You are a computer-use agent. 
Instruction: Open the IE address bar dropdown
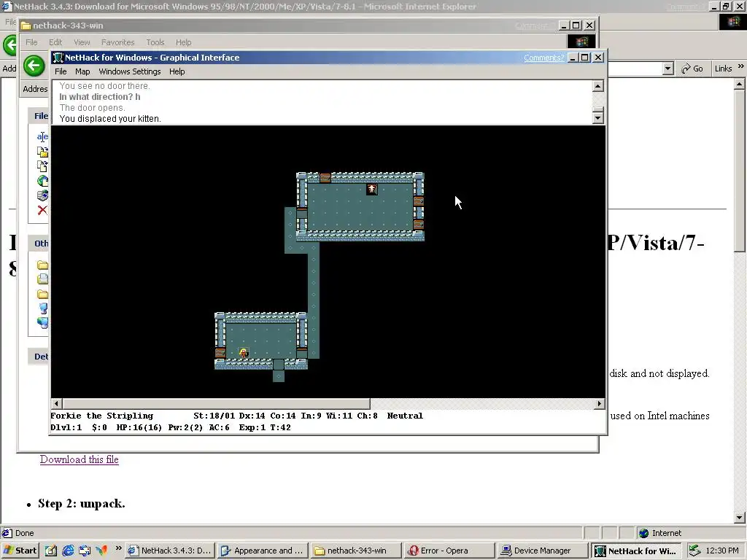coord(668,69)
